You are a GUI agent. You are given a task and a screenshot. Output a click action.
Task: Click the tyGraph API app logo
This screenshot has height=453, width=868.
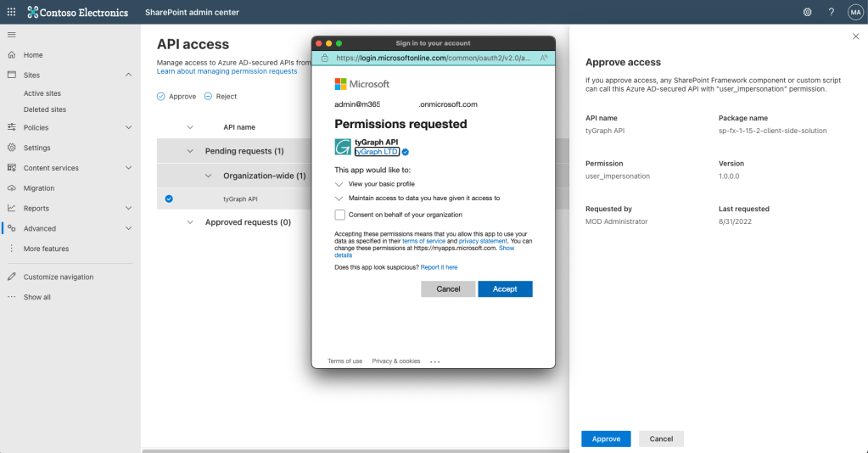point(343,147)
